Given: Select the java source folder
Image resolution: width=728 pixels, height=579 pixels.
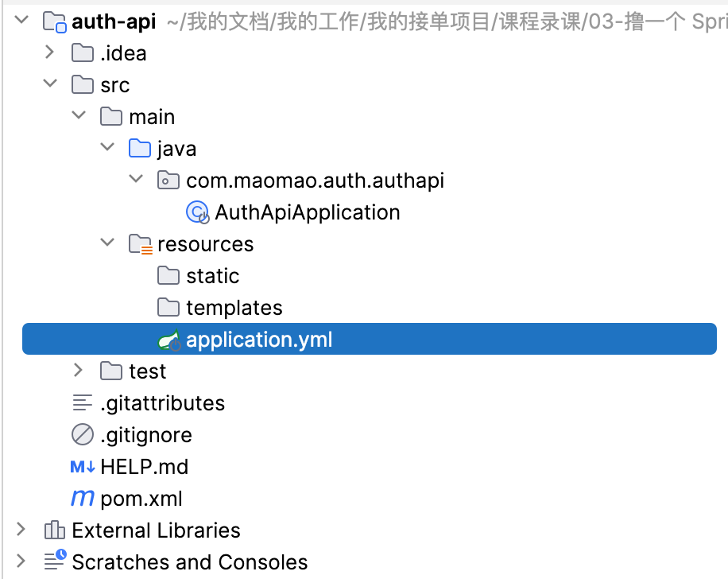Looking at the screenshot, I should [x=176, y=149].
